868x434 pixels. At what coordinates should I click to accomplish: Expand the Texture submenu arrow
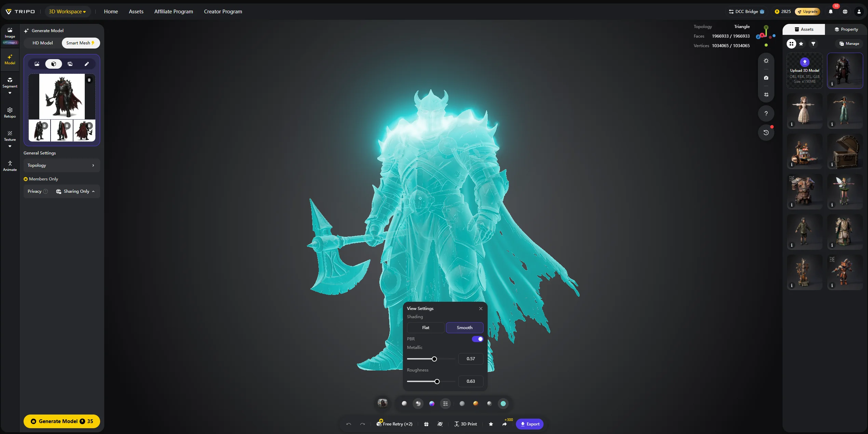pyautogui.click(x=10, y=146)
